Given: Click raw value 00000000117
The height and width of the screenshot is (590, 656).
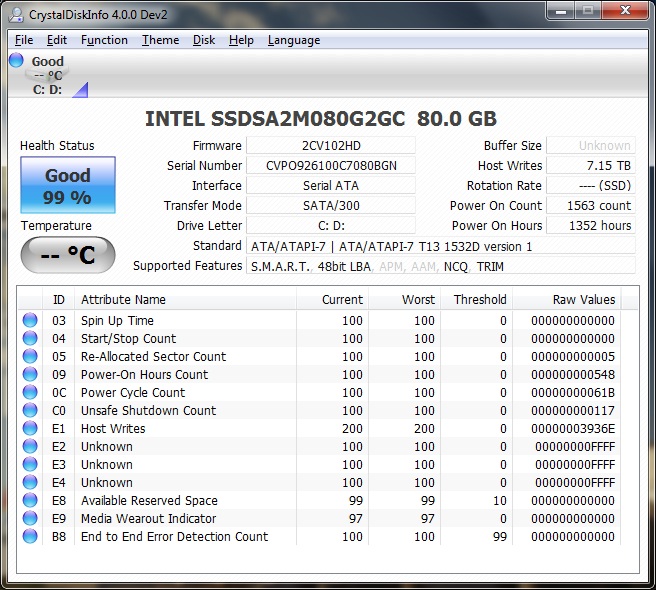Looking at the screenshot, I should tap(573, 410).
